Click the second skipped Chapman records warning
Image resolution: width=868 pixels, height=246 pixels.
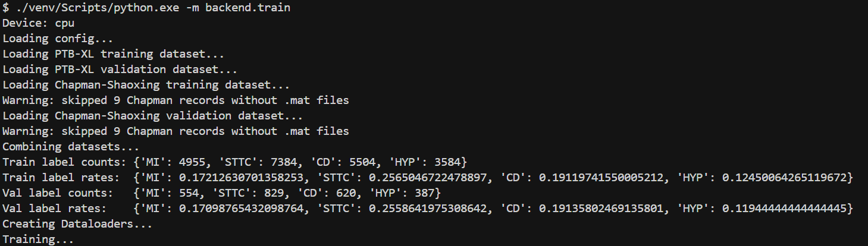176,131
